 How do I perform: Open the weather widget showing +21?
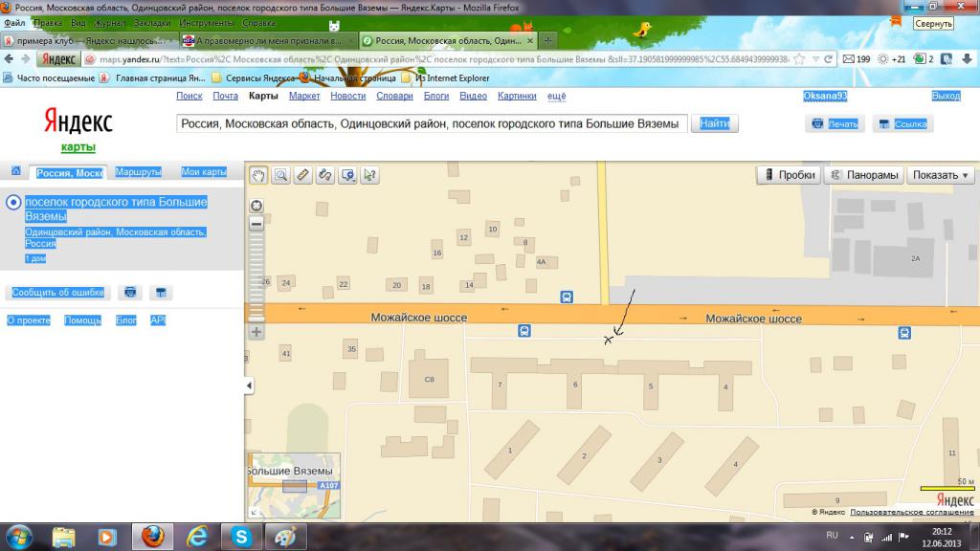point(892,58)
